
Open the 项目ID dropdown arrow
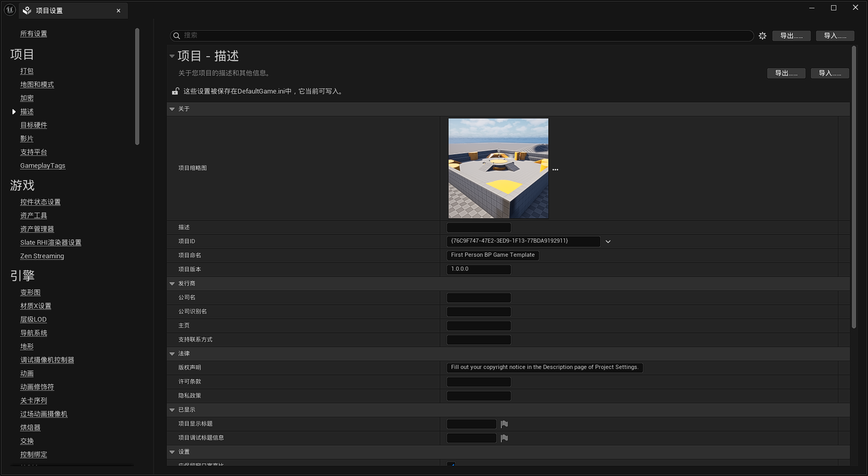(608, 242)
